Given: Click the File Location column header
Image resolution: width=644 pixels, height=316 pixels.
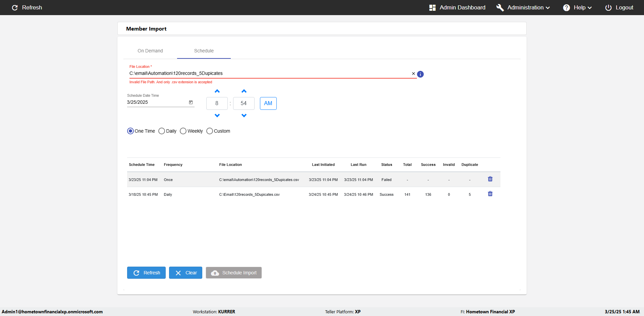Looking at the screenshot, I should pos(230,165).
